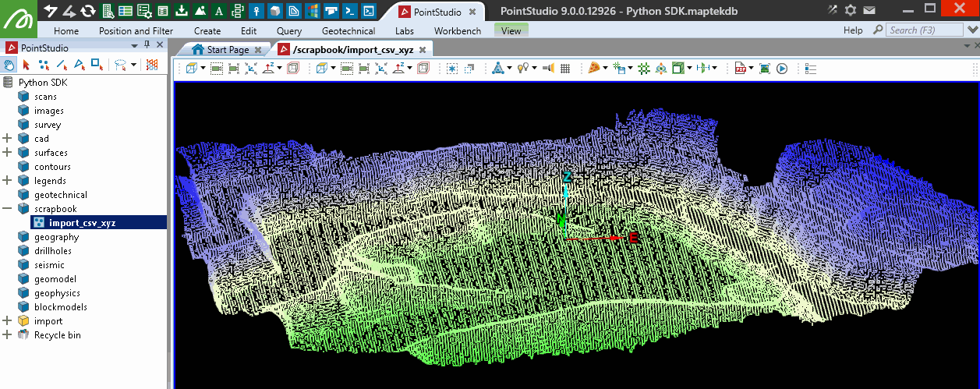
Task: Click the envelope feedback icon
Action: coord(869,10)
